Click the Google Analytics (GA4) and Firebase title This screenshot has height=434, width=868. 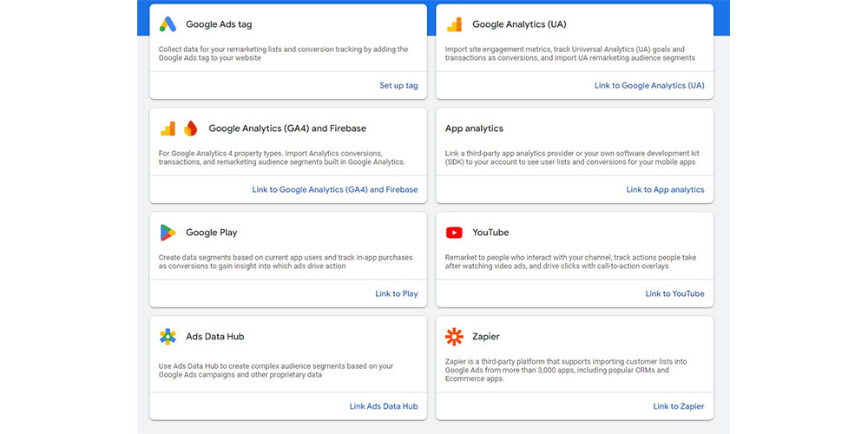click(287, 128)
